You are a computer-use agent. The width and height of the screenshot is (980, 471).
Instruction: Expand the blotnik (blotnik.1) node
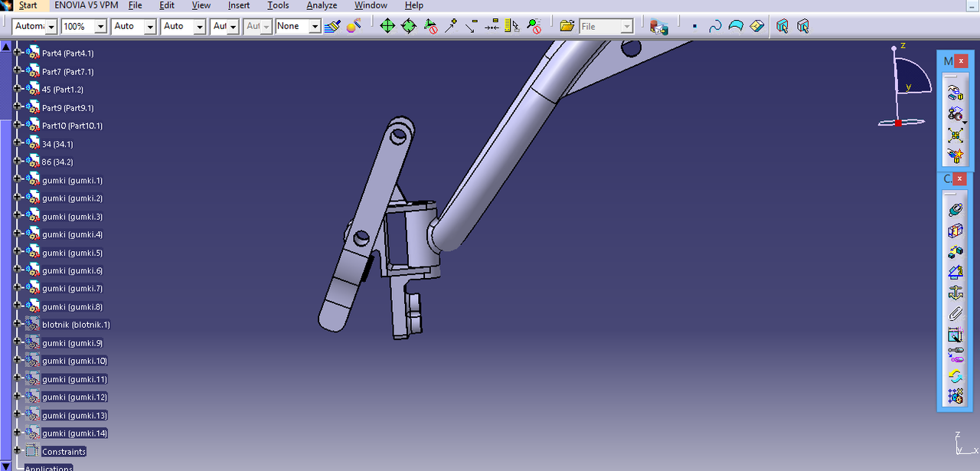pyautogui.click(x=18, y=325)
